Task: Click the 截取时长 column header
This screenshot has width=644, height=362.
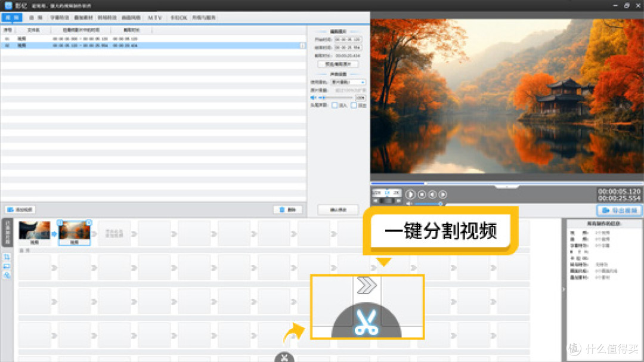Action: click(131, 30)
